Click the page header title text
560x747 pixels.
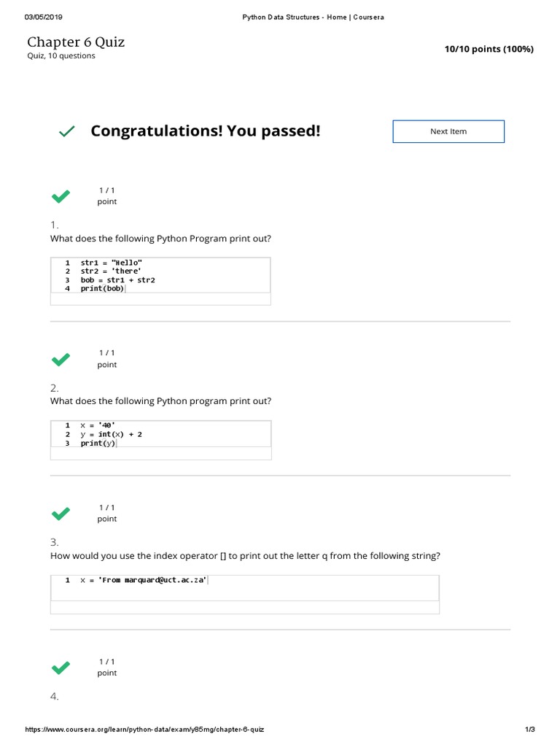313,17
